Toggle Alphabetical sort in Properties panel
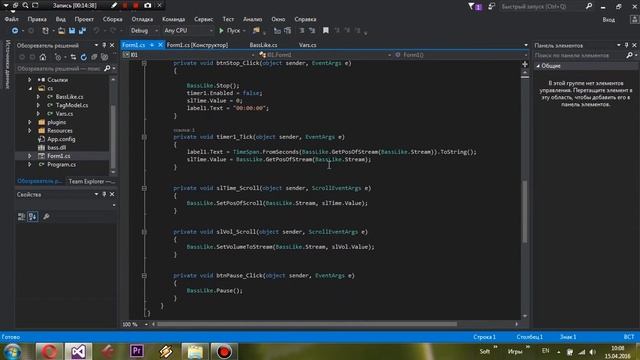The image size is (640, 360). [x=33, y=217]
